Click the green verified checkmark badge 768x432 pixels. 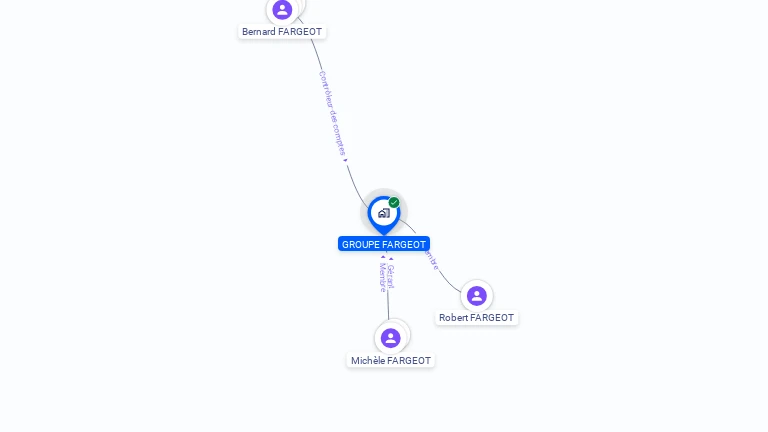[394, 202]
